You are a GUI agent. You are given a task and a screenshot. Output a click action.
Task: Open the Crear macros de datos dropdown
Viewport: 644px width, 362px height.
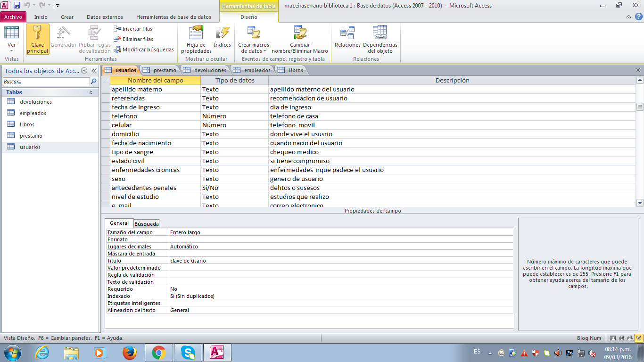(254, 48)
